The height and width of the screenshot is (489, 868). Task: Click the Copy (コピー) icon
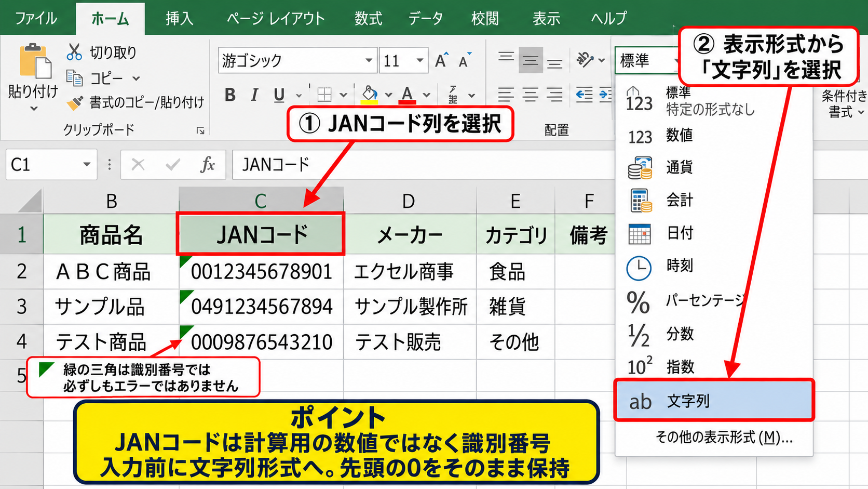tap(74, 78)
